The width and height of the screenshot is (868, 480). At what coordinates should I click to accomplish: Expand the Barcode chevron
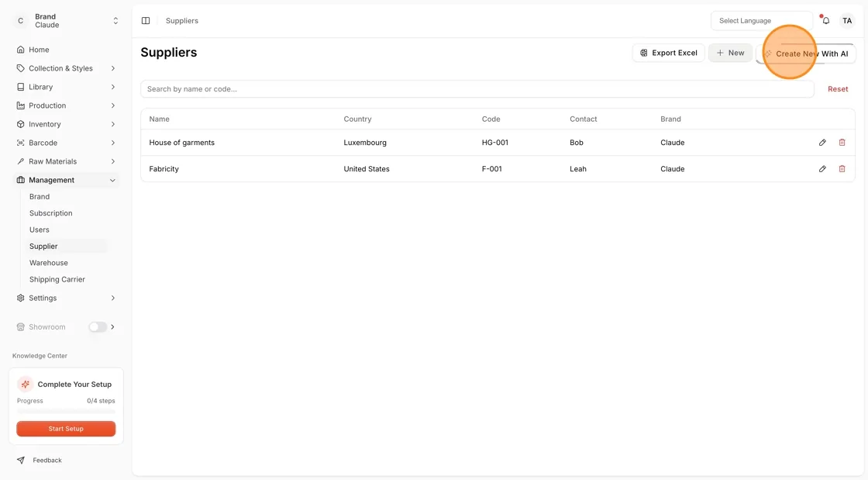(113, 143)
